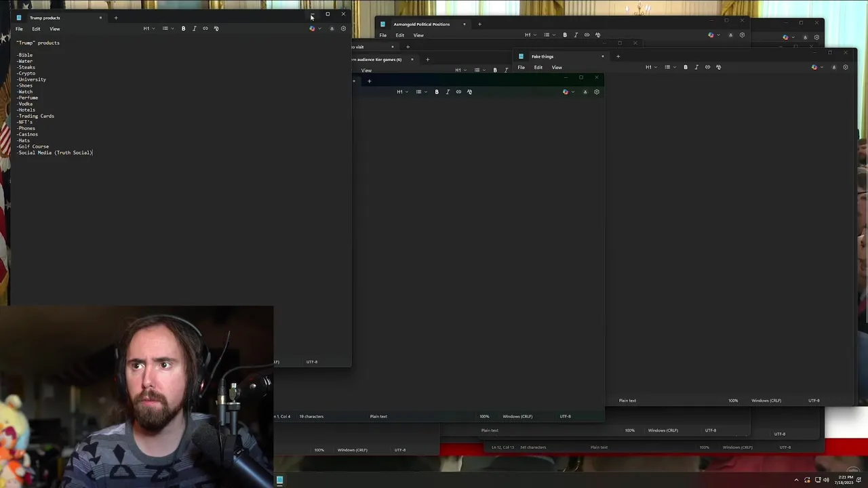Open list style dropdown in Trump products window
Screen dimensions: 868x488
[167, 28]
